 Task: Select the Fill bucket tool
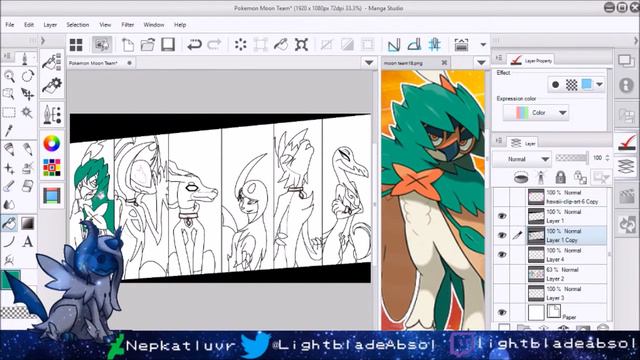[x=9, y=223]
